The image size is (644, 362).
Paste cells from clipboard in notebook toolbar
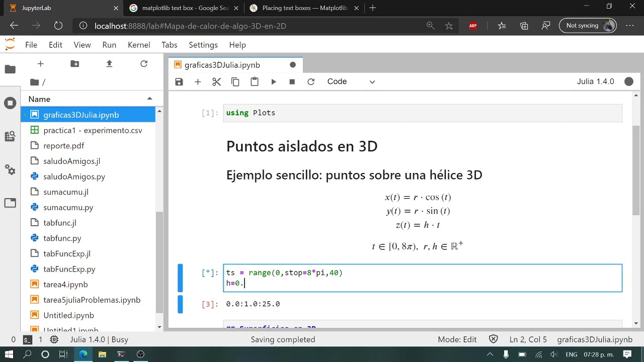point(255,81)
